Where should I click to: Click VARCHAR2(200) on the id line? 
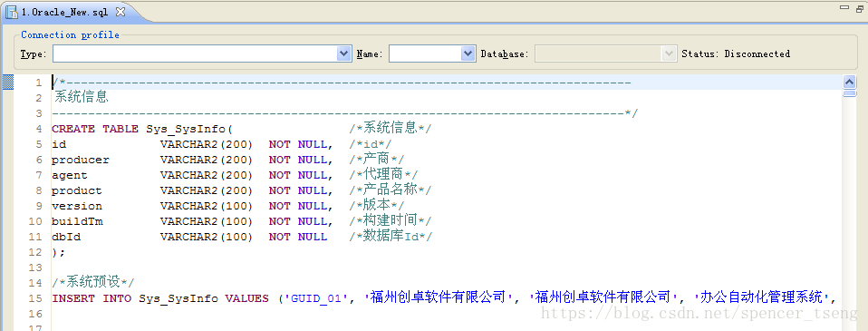click(x=207, y=145)
